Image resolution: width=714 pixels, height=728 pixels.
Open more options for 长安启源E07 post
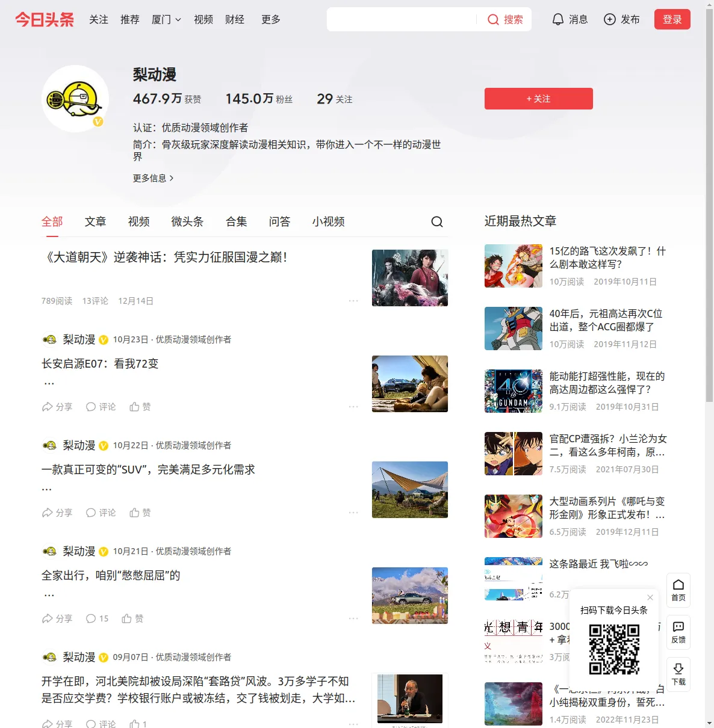[353, 406]
